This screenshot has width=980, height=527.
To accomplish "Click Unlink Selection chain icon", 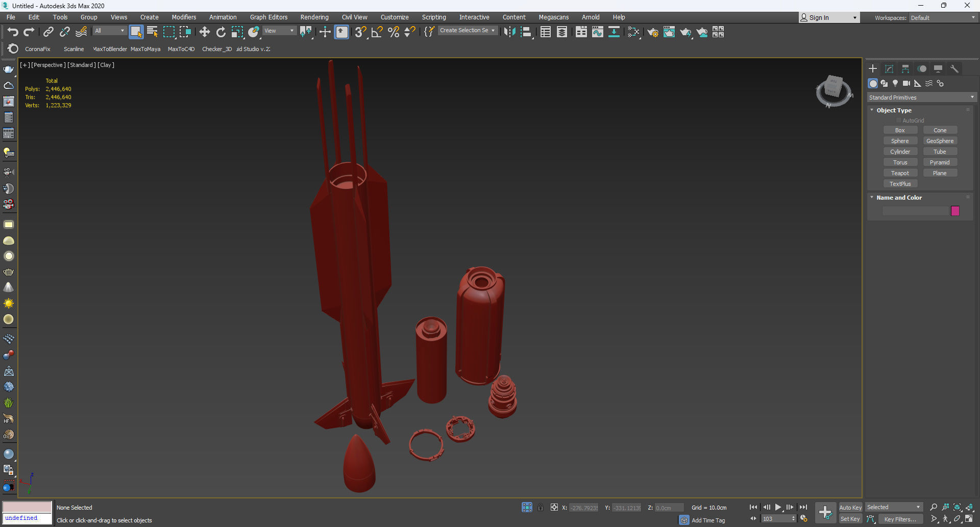I will [x=65, y=32].
